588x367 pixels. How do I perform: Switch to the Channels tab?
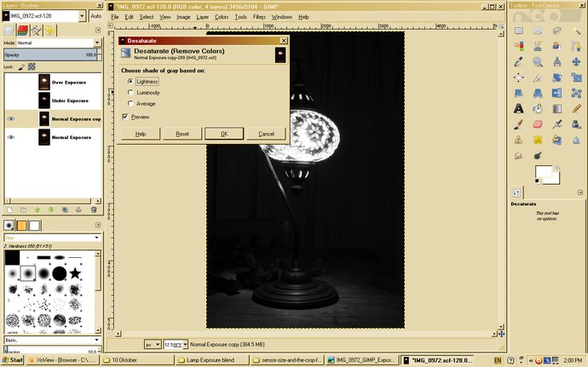click(23, 31)
